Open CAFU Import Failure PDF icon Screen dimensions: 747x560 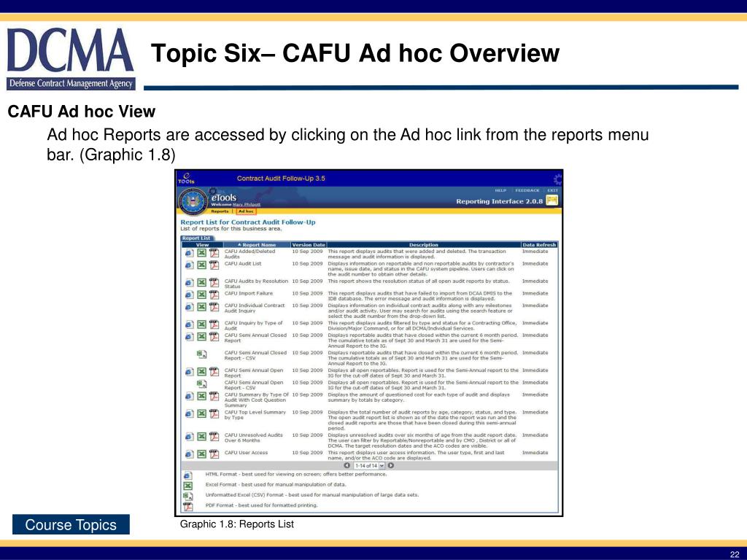214,295
